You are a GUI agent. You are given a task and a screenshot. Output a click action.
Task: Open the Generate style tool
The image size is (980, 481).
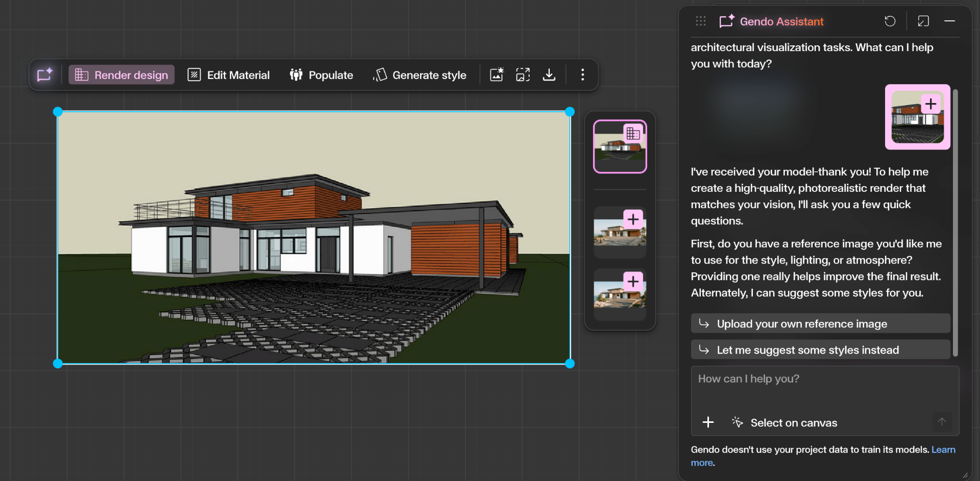[x=420, y=74]
